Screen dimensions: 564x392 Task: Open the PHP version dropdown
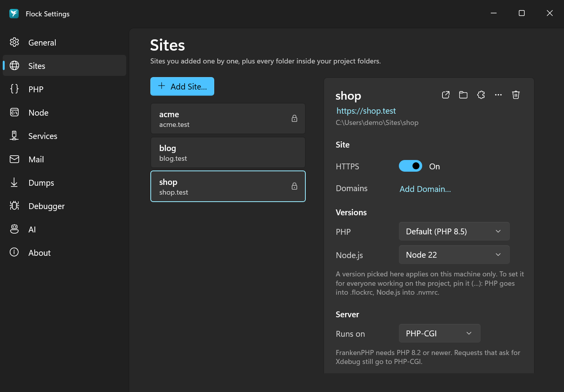coord(454,231)
